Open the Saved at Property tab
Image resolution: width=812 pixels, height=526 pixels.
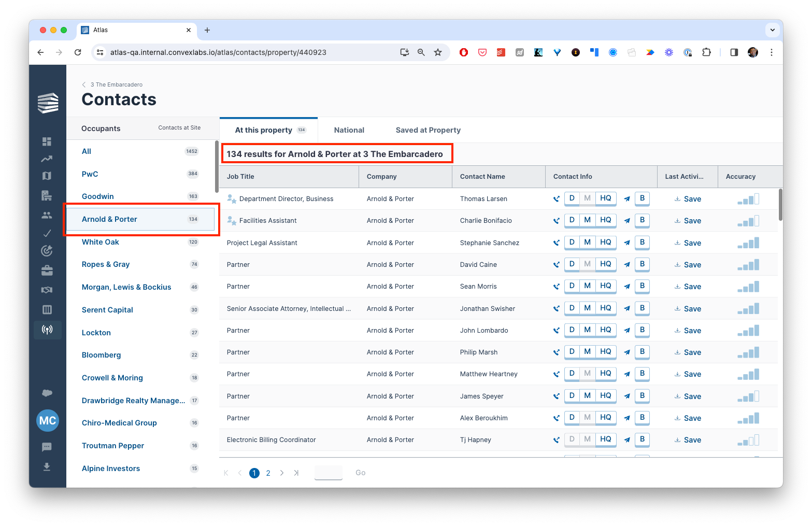428,130
